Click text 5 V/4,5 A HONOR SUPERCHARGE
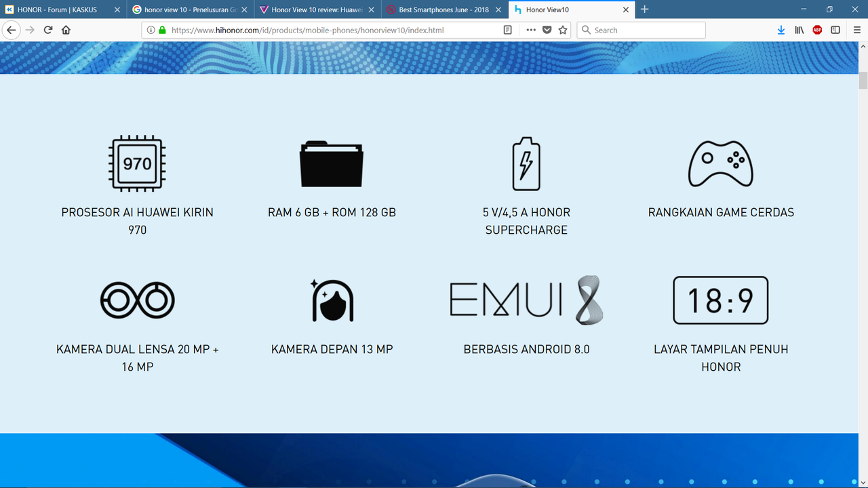This screenshot has width=868, height=488. click(526, 221)
